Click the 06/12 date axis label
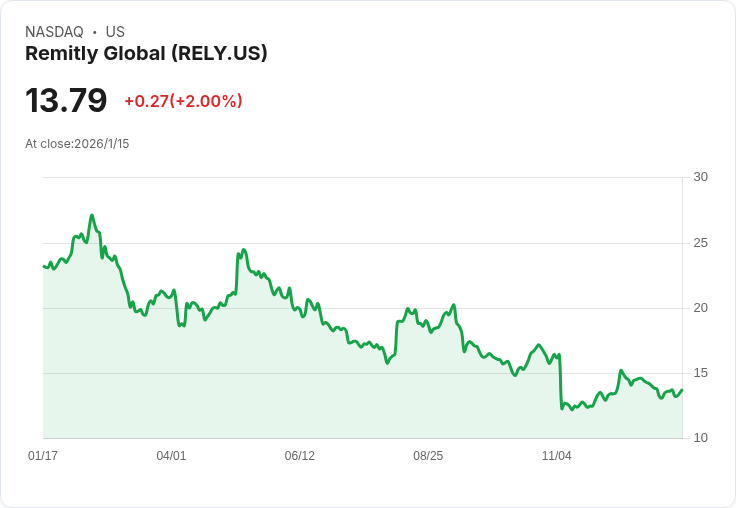Image resolution: width=736 pixels, height=508 pixels. [x=299, y=456]
